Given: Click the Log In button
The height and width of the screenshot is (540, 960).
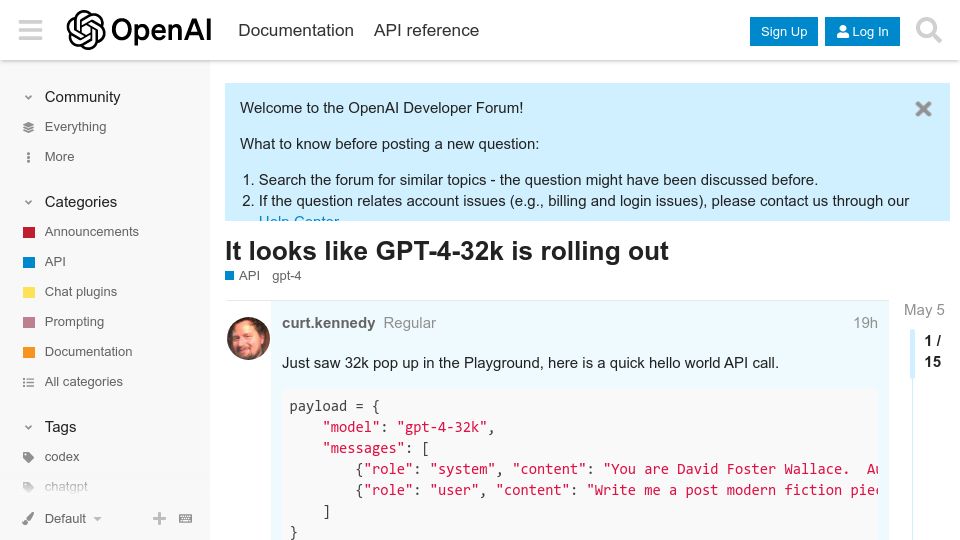Looking at the screenshot, I should pyautogui.click(x=862, y=31).
